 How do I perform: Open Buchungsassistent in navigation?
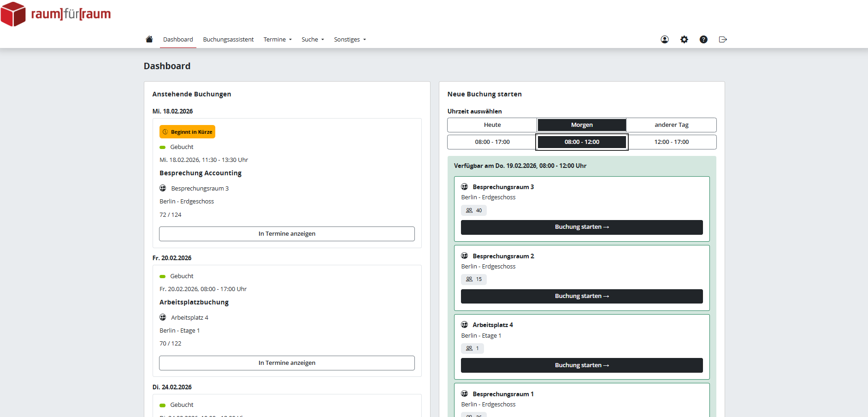tap(228, 40)
